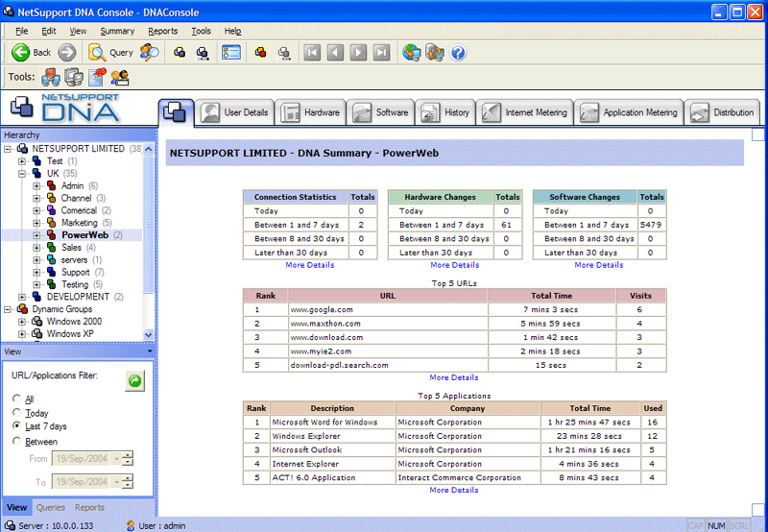
Task: Open the Summary menu
Action: click(x=117, y=31)
